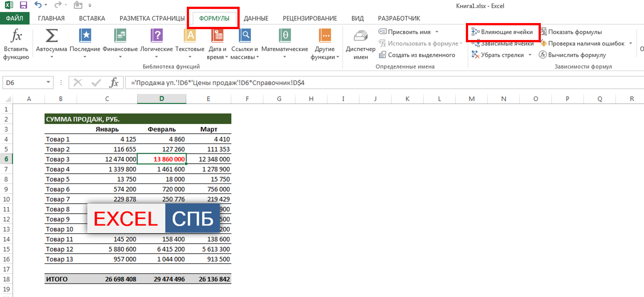Open the ФАЙЛ menu tab
Image resolution: width=644 pixels, height=297 pixels.
tap(15, 18)
